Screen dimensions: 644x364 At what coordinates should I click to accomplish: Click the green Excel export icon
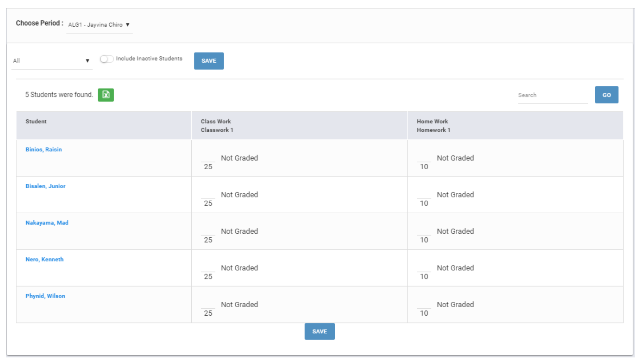106,95
